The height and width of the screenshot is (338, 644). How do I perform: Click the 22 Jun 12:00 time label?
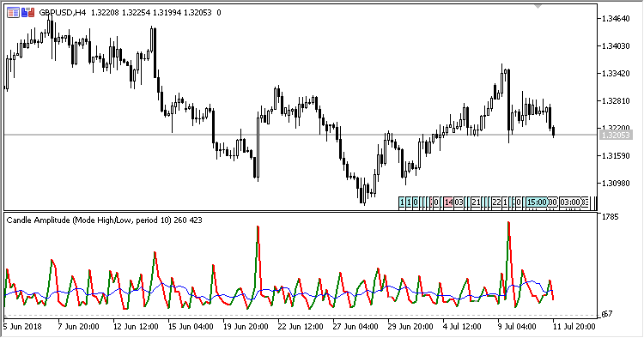point(301,327)
